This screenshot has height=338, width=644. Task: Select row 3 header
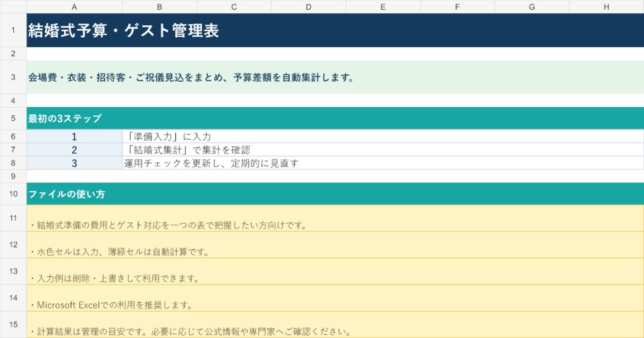tap(13, 77)
